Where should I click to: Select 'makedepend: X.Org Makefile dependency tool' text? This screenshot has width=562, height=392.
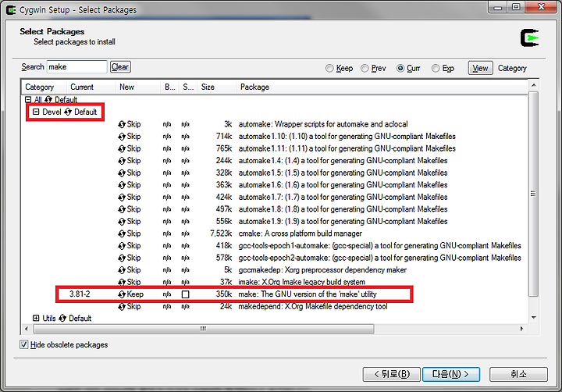pyautogui.click(x=313, y=307)
